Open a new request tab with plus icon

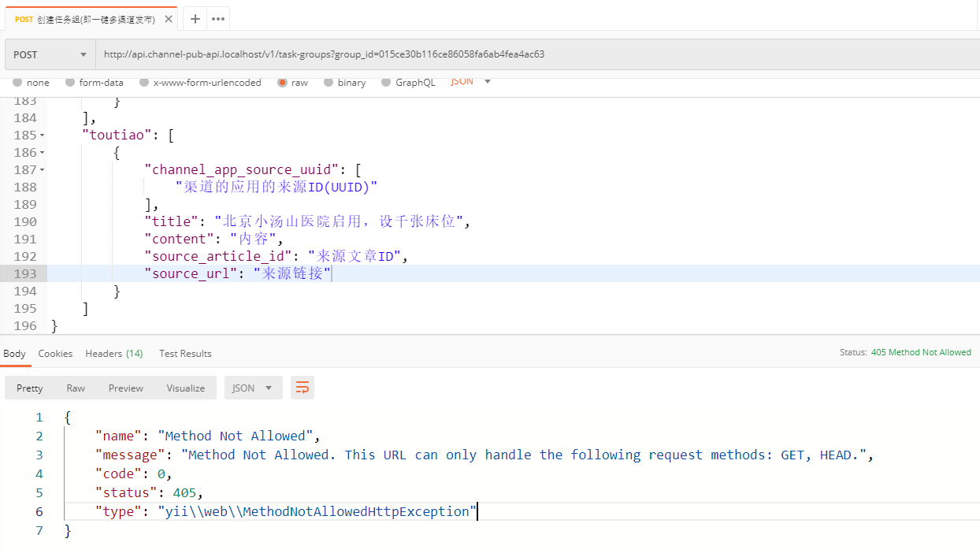tap(195, 19)
